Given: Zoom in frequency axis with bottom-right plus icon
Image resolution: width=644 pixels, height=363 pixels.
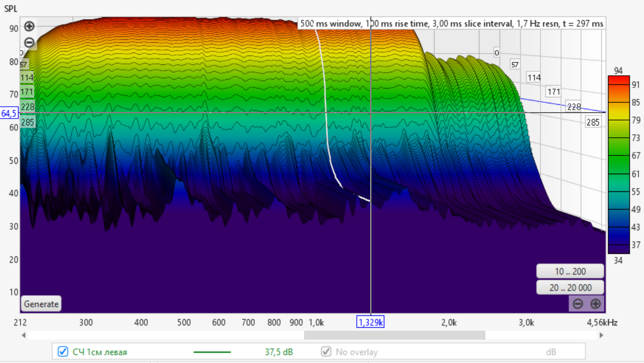Looking at the screenshot, I should click(x=595, y=304).
